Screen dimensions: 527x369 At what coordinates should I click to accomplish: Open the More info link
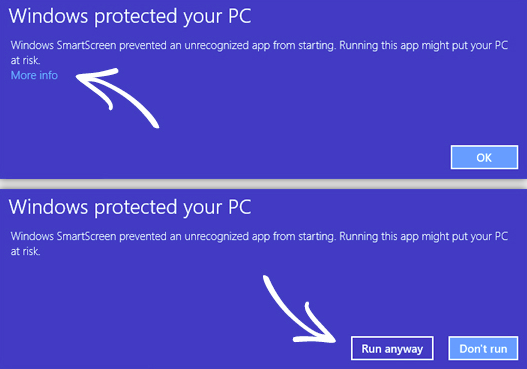point(34,75)
